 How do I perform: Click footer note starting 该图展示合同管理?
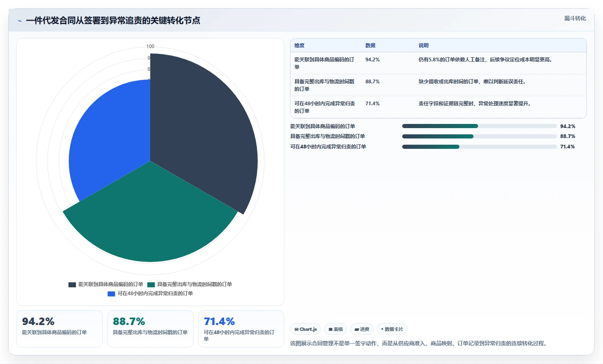pos(419,343)
